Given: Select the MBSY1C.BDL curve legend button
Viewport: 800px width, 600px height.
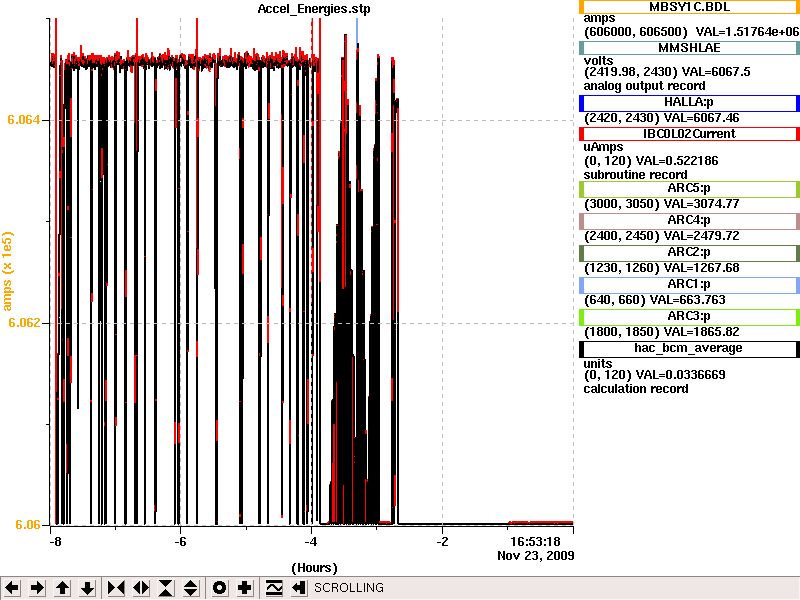Looking at the screenshot, I should coord(689,7).
